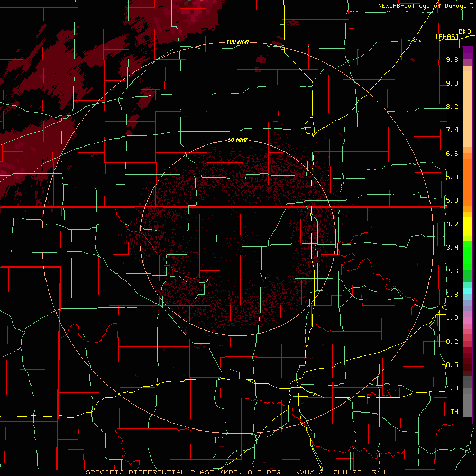Pick the pink segment near 1.0 value
Image resolution: width=476 pixels, height=476 pixels.
click(467, 321)
